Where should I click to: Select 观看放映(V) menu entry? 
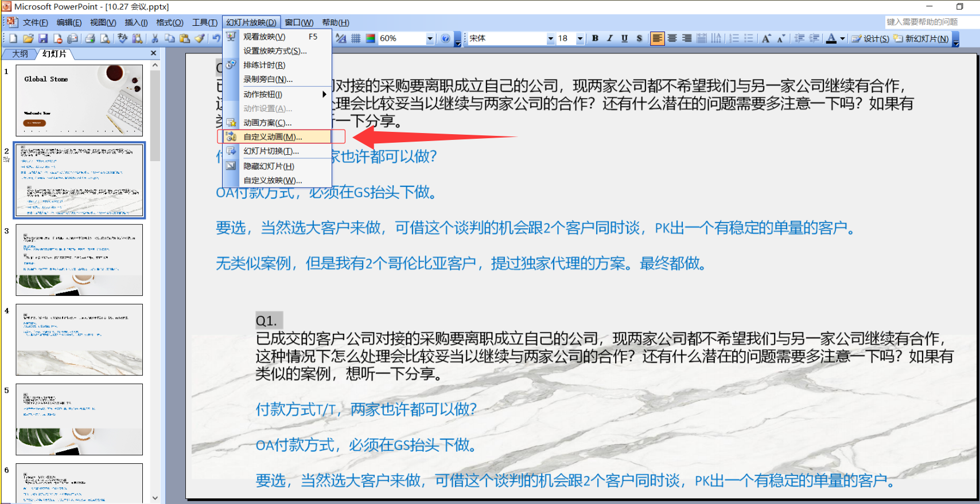tap(277, 36)
